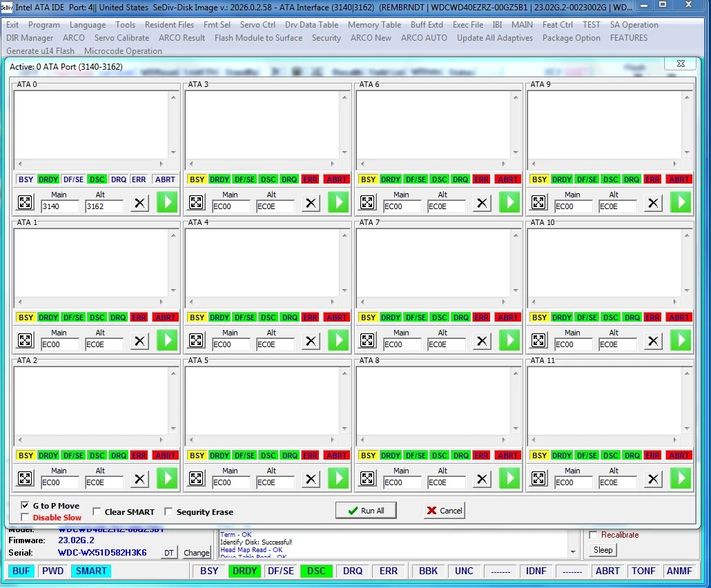Image resolution: width=711 pixels, height=588 pixels.
Task: Edit ATA 5 Alt port field EC0E
Action: point(275,482)
